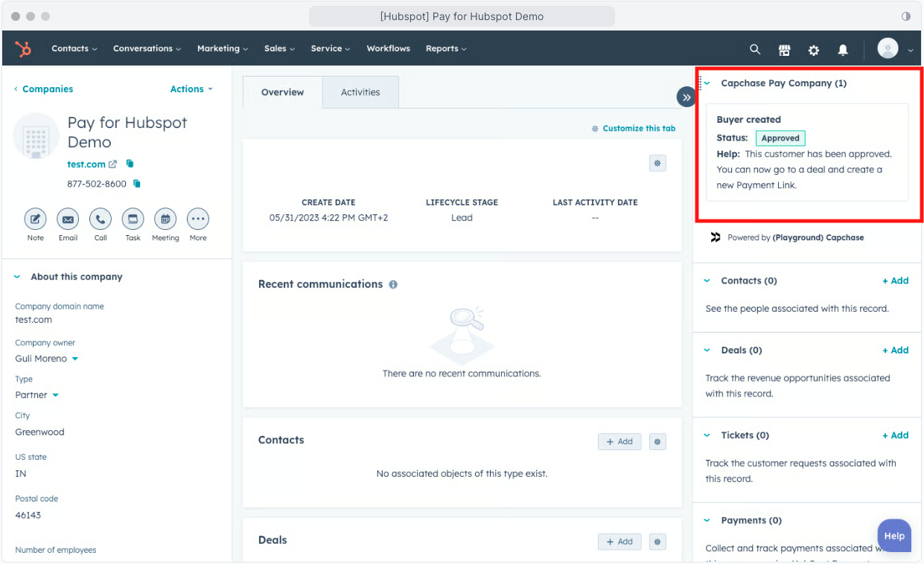Open the Help chat button

click(x=894, y=536)
